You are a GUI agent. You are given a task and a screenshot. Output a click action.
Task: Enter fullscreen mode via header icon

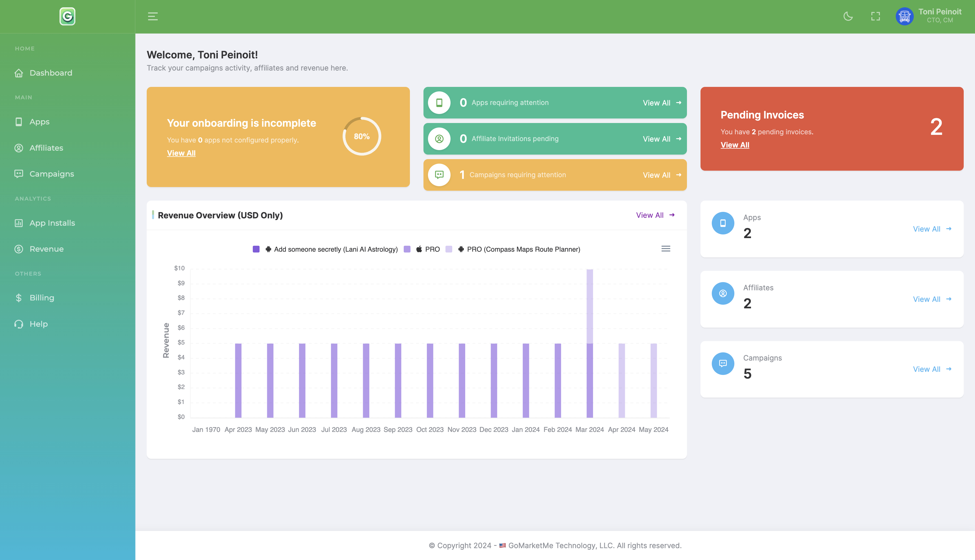pos(875,16)
